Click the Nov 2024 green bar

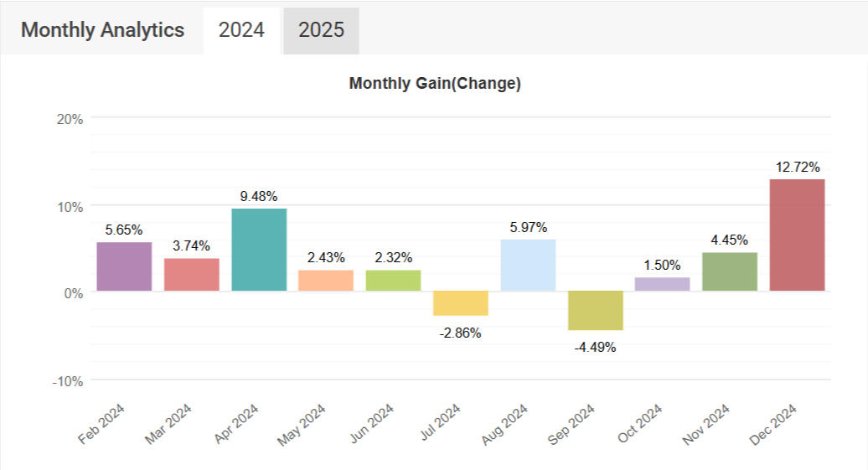coord(729,271)
